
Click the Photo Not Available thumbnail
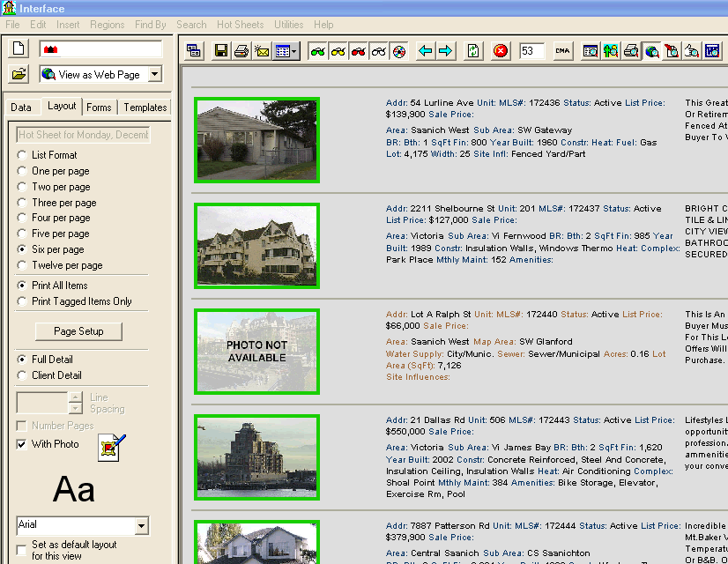[256, 352]
